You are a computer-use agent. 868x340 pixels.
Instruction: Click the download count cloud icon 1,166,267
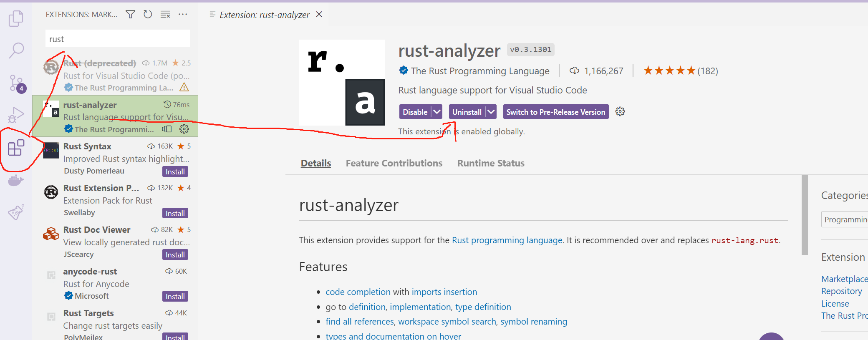click(x=574, y=71)
